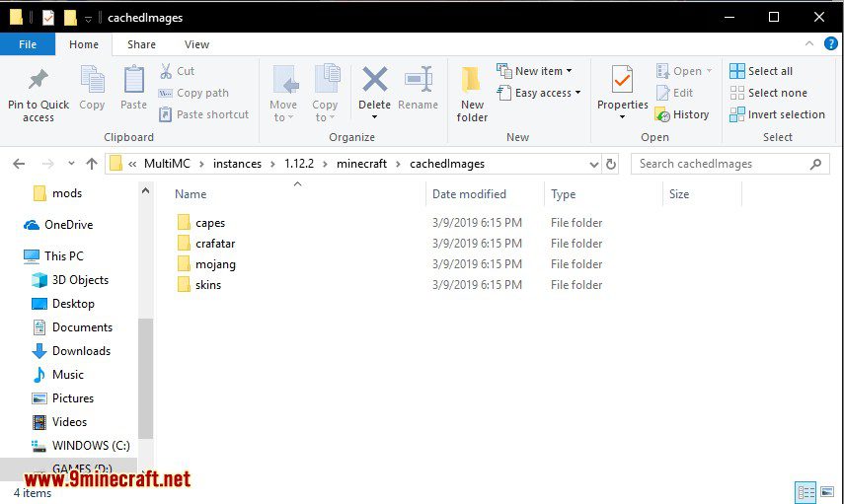
Task: Click Invert selection
Action: click(x=777, y=114)
